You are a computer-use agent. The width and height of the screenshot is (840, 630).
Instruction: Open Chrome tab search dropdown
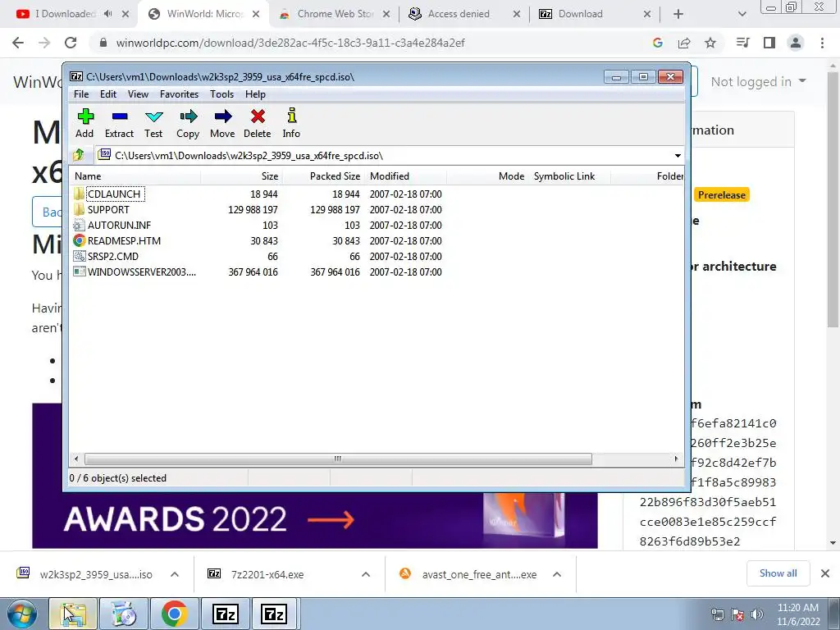pyautogui.click(x=742, y=14)
